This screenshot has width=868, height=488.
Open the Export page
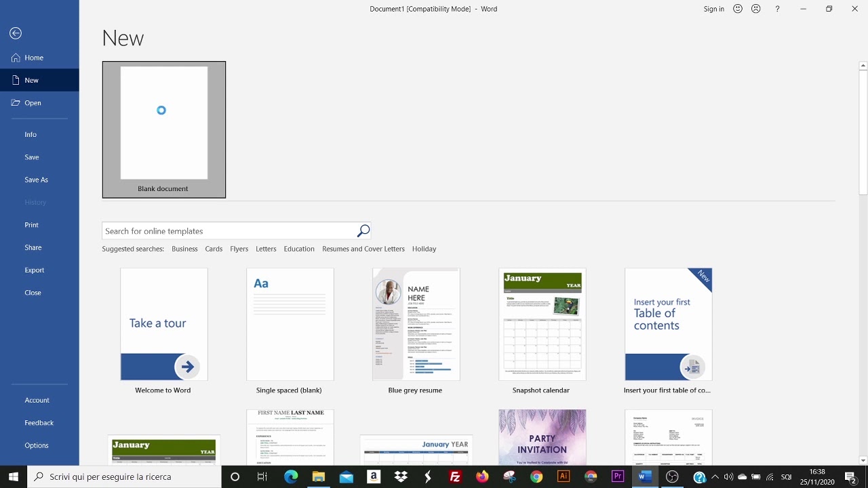pos(39,270)
